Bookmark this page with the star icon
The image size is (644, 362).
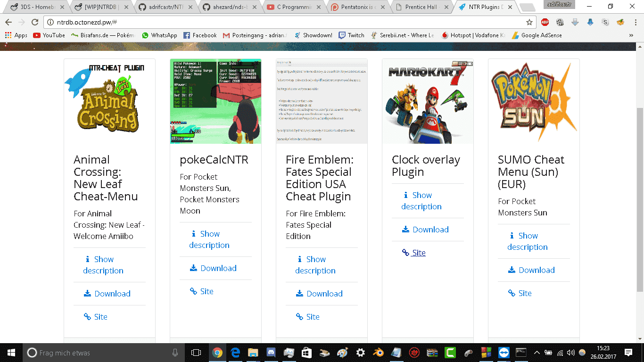coord(529,22)
